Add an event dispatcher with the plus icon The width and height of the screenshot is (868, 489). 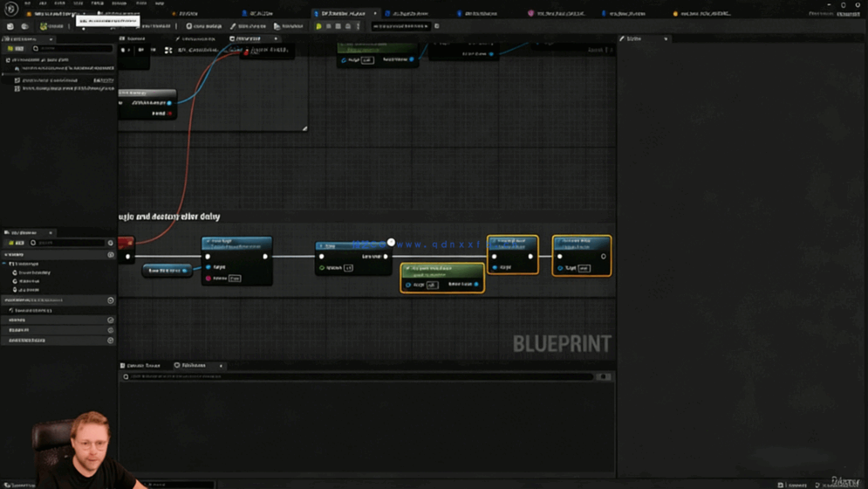click(110, 341)
